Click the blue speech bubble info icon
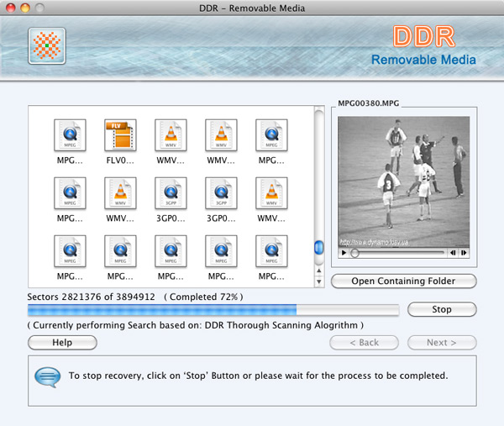This screenshot has height=426, width=504. [x=48, y=377]
